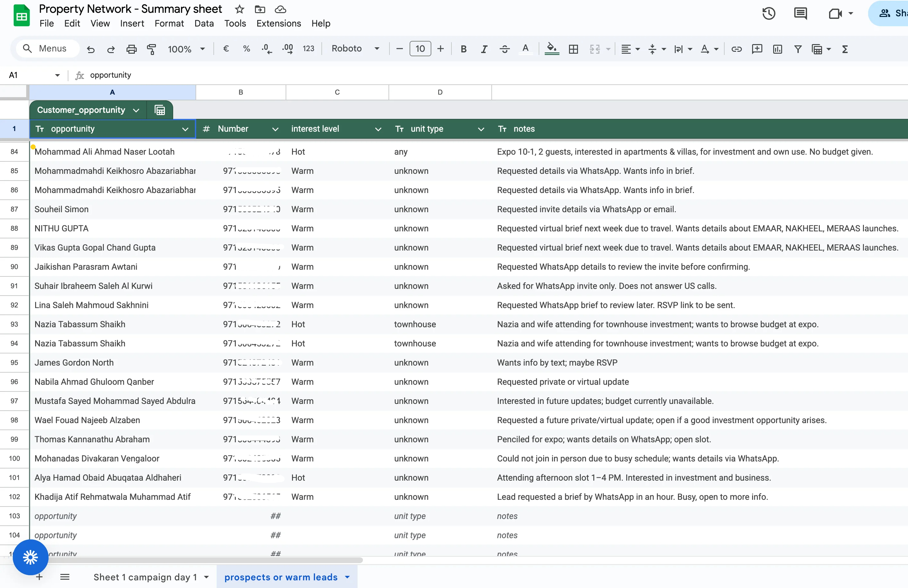Insert a chart
The width and height of the screenshot is (908, 588).
[778, 49]
